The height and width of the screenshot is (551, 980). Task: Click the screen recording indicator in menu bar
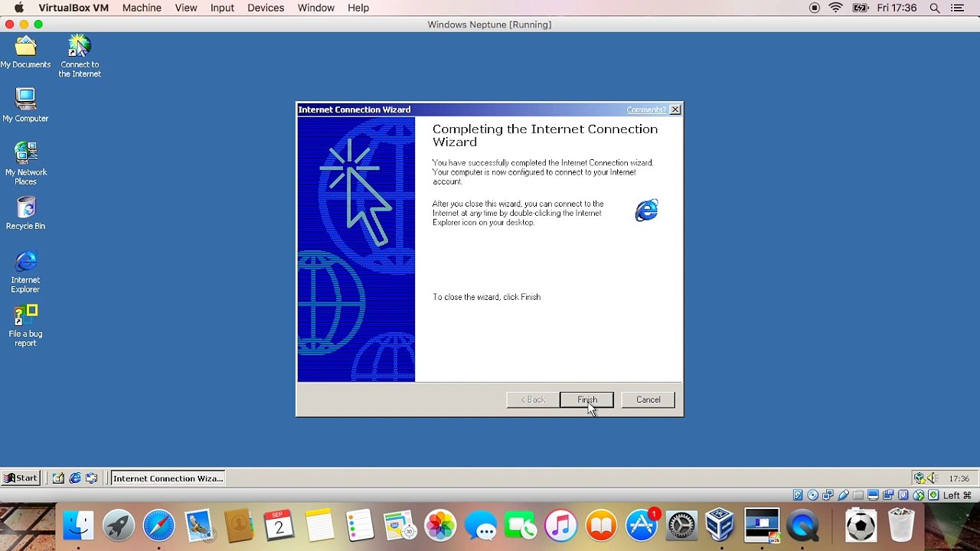tap(815, 8)
